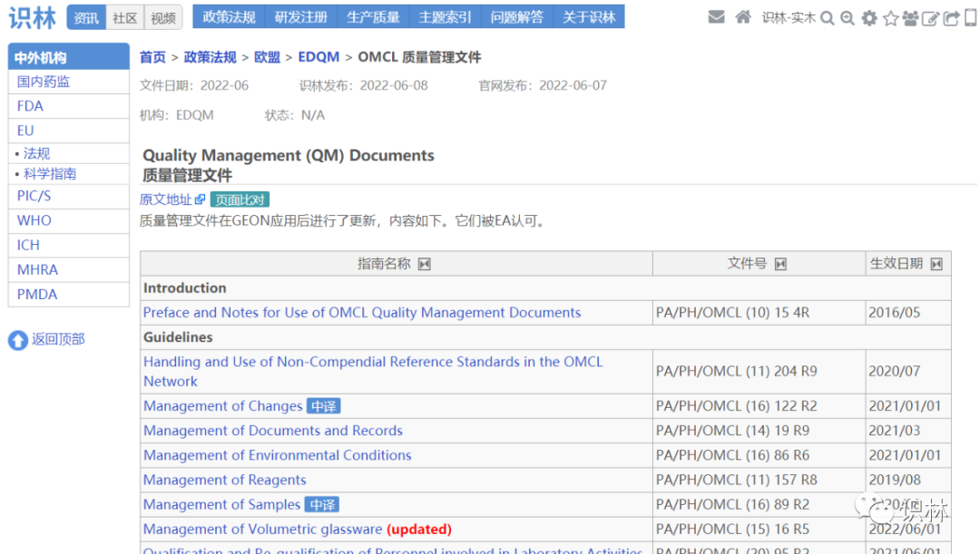The height and width of the screenshot is (554, 980).
Task: Select PIC/S in sidebar
Action: tap(69, 196)
